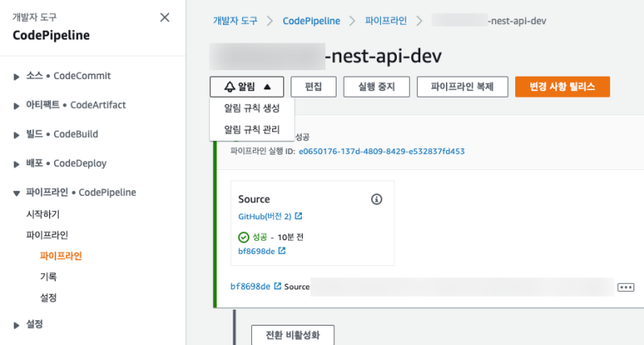Select 알림 규칙 관리 from dropdown menu
644x345 pixels.
coord(251,129)
